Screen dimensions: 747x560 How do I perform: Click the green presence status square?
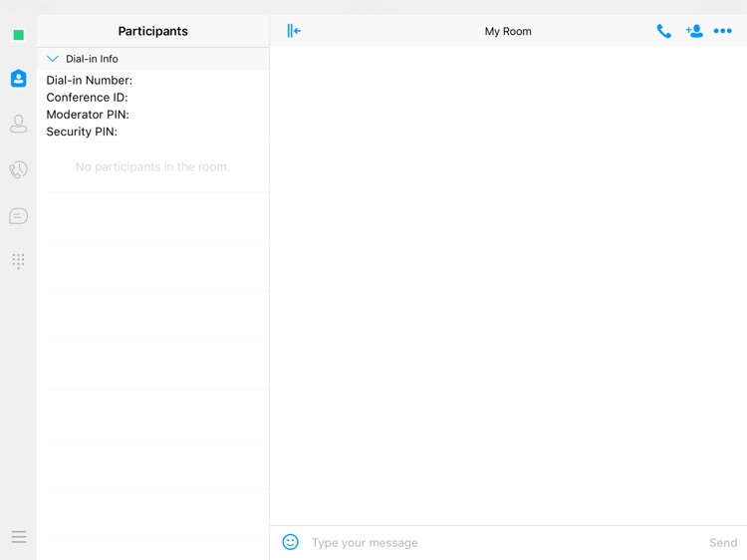click(19, 35)
